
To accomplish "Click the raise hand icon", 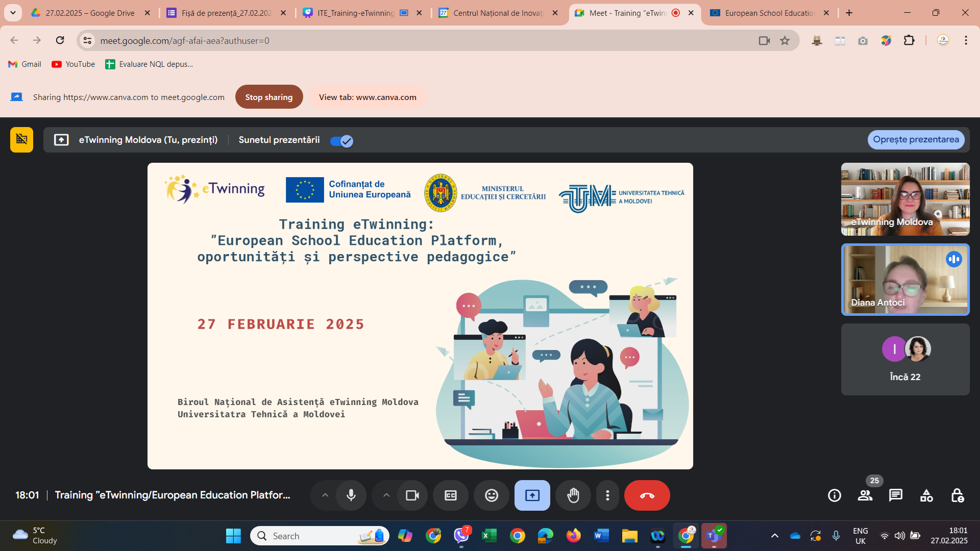I will (x=573, y=495).
